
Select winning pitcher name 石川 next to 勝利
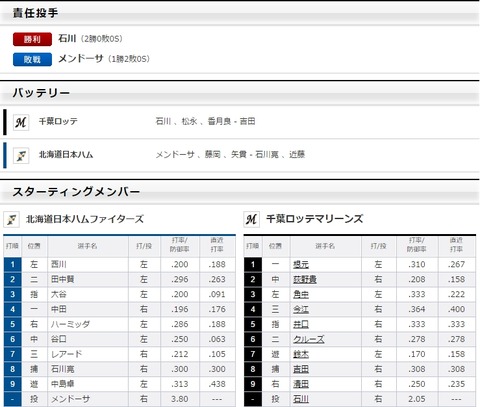pyautogui.click(x=67, y=38)
